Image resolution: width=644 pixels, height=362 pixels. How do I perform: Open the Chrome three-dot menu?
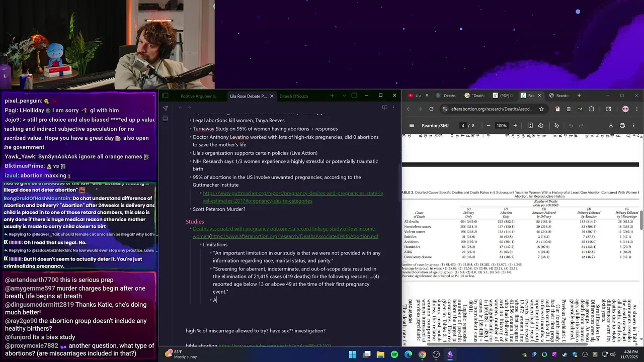pos(637,109)
